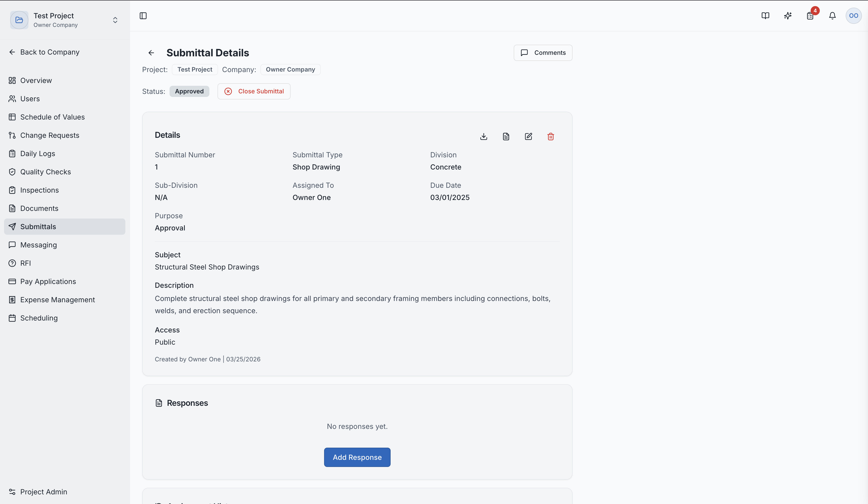Open RFI section
The width and height of the screenshot is (868, 504).
pyautogui.click(x=65, y=263)
